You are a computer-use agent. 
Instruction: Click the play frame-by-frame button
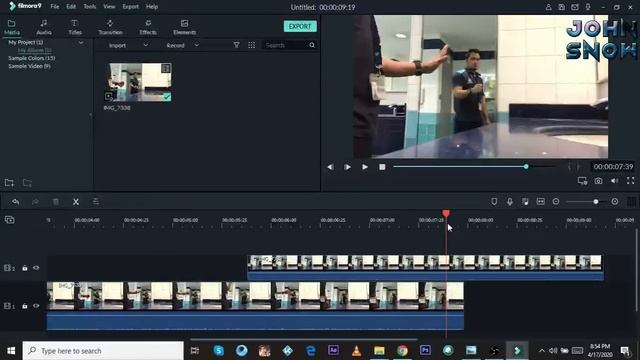pyautogui.click(x=347, y=167)
